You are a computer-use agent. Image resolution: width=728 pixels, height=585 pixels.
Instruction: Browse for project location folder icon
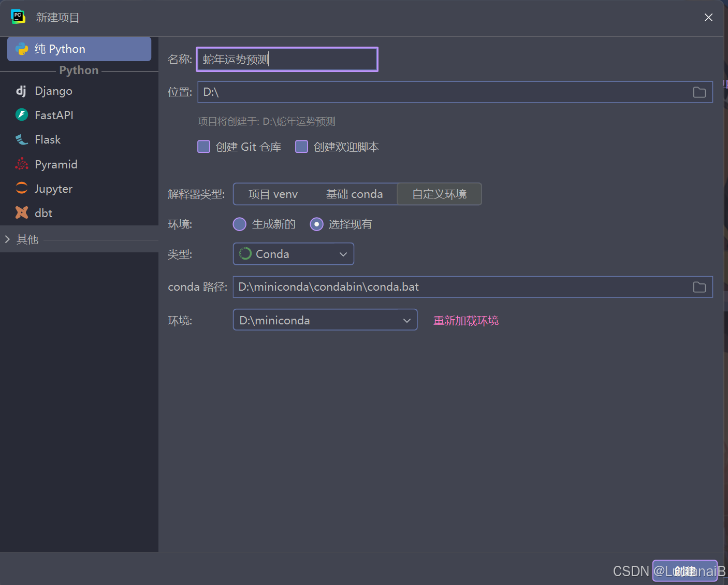pyautogui.click(x=699, y=92)
